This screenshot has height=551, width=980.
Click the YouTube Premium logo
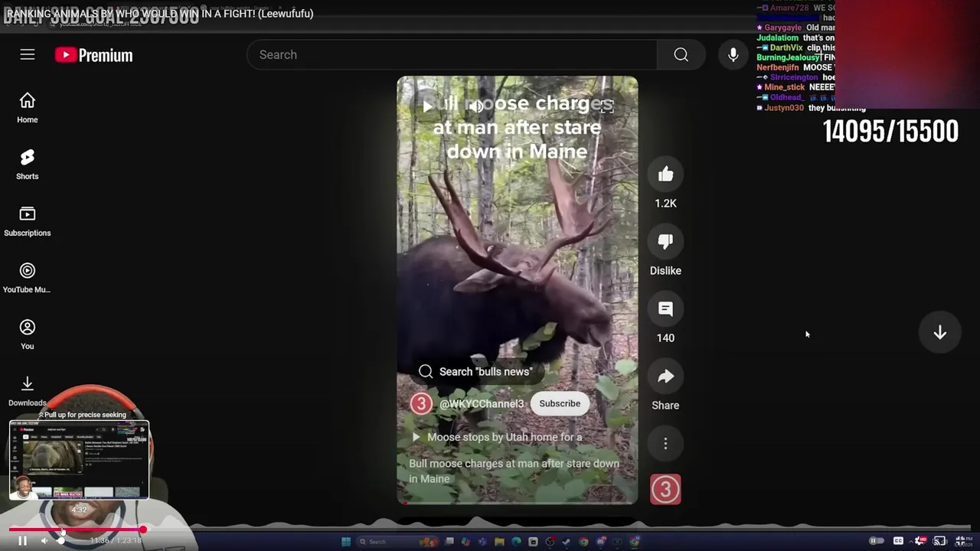pyautogui.click(x=93, y=55)
